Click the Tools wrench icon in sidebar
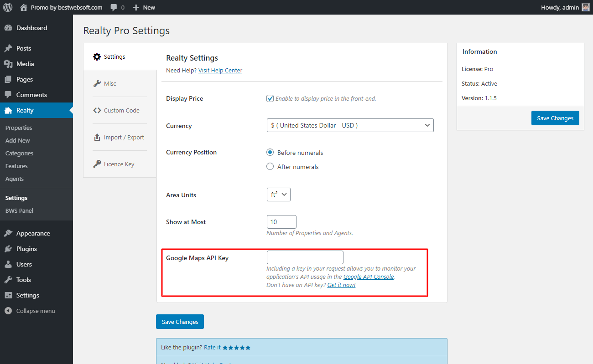Screen dimensions: 593x364 [8, 280]
